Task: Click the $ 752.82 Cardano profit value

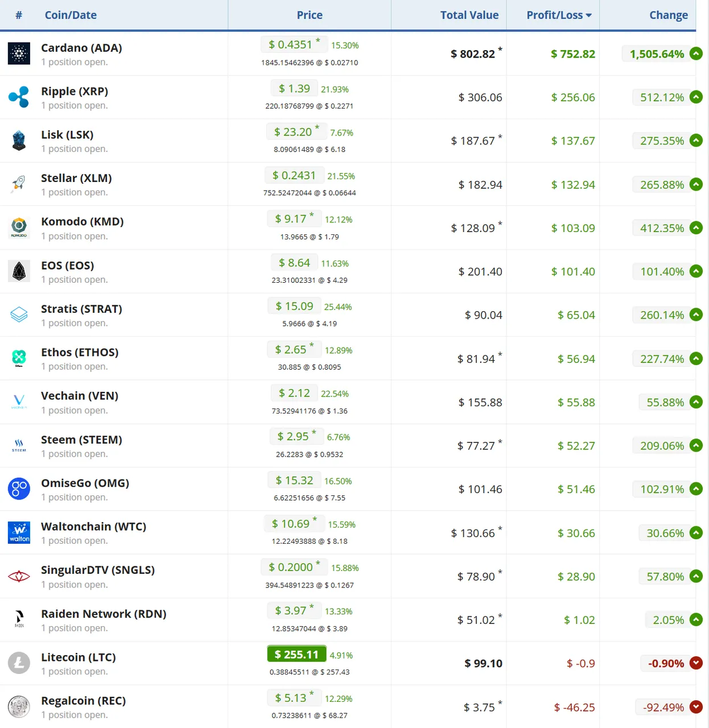Action: pyautogui.click(x=573, y=54)
